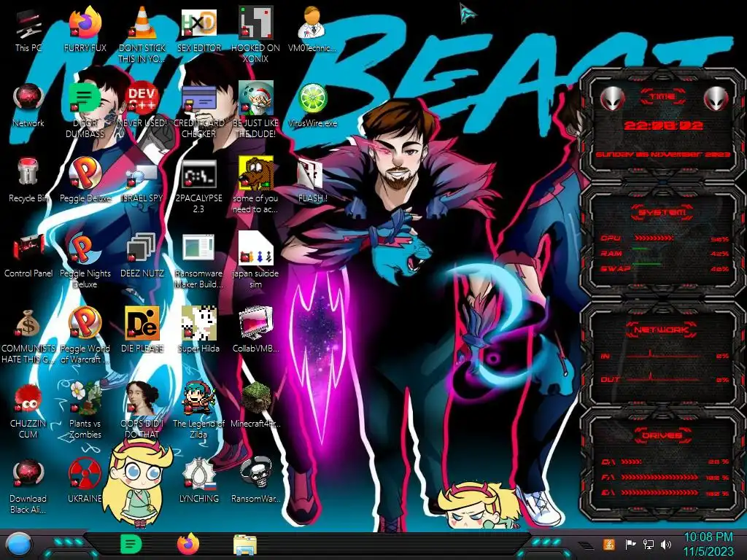Image resolution: width=747 pixels, height=560 pixels.
Task: Open the volume speaker tray icon
Action: (x=666, y=544)
